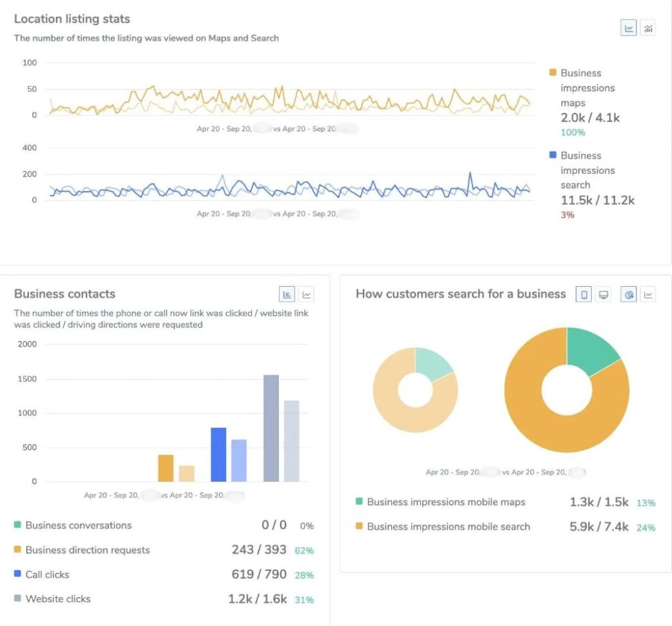The height and width of the screenshot is (626, 672).
Task: Select combined bar-line chart icon for listing stats
Action: point(648,28)
